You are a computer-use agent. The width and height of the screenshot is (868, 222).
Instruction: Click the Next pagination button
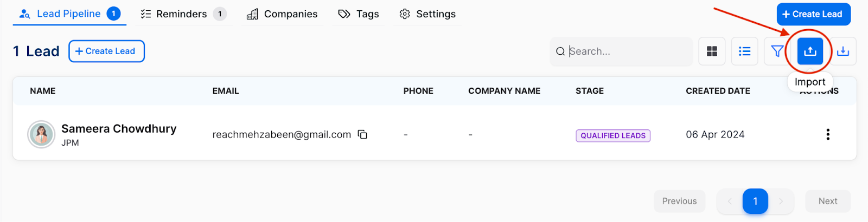click(828, 201)
